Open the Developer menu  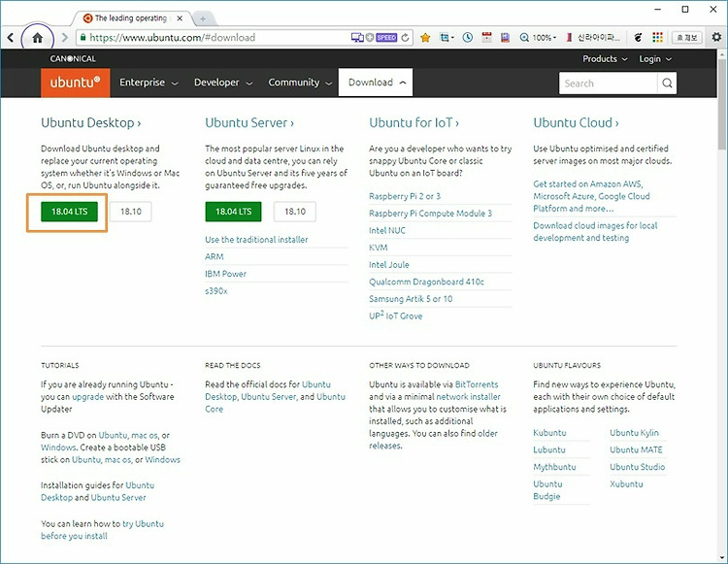223,83
